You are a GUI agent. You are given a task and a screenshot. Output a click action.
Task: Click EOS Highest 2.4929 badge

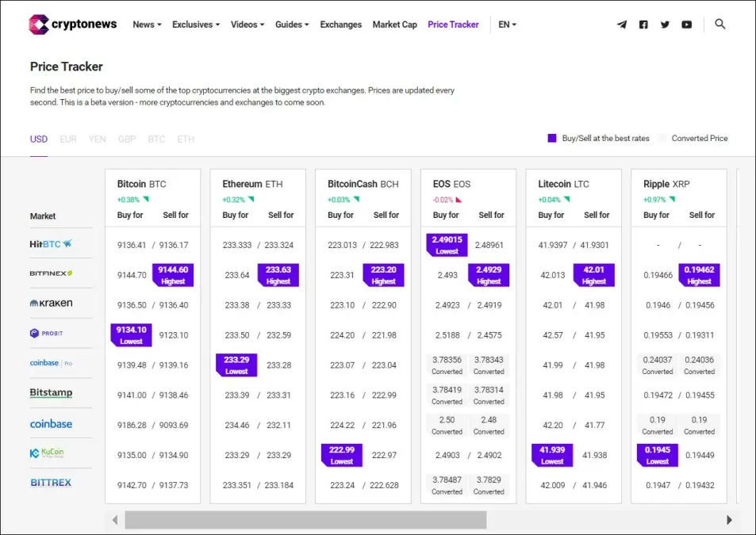click(x=489, y=275)
